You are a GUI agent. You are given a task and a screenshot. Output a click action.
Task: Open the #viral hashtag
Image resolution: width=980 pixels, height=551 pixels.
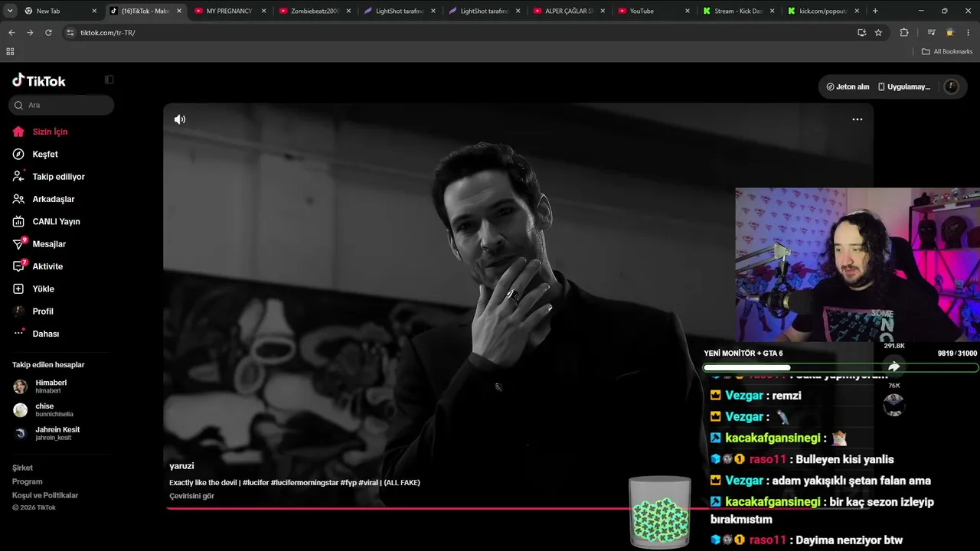click(x=368, y=483)
